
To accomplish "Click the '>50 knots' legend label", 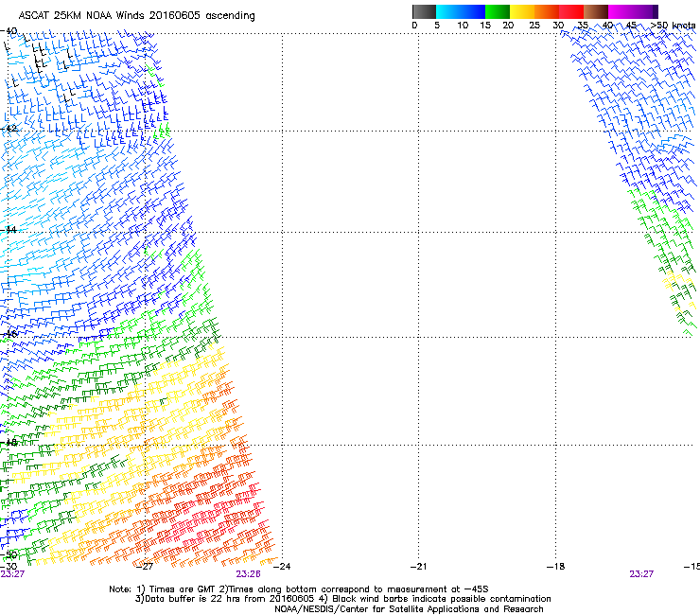I will pos(673,25).
